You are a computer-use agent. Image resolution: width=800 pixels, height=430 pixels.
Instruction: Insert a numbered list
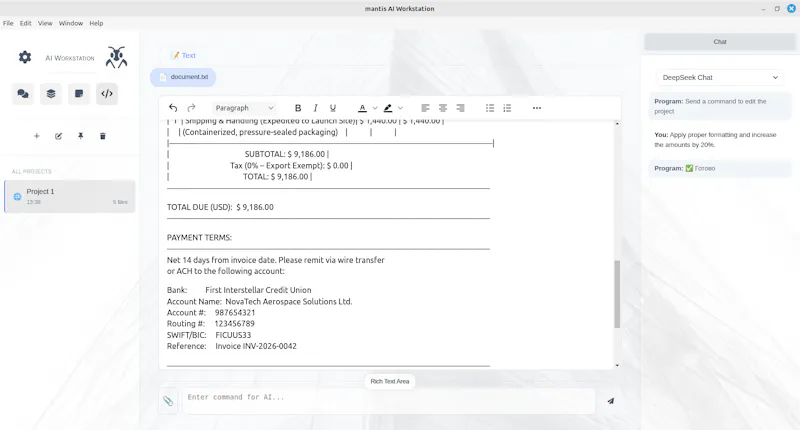coord(507,108)
